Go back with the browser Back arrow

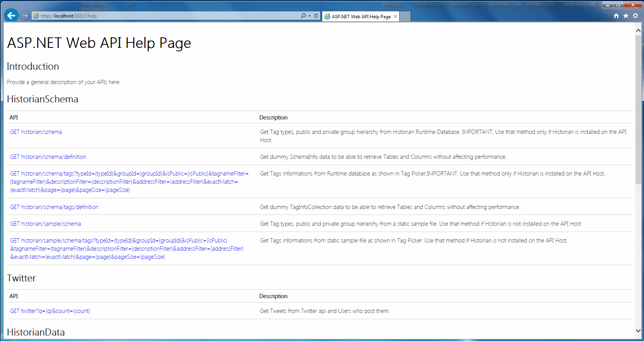point(12,16)
